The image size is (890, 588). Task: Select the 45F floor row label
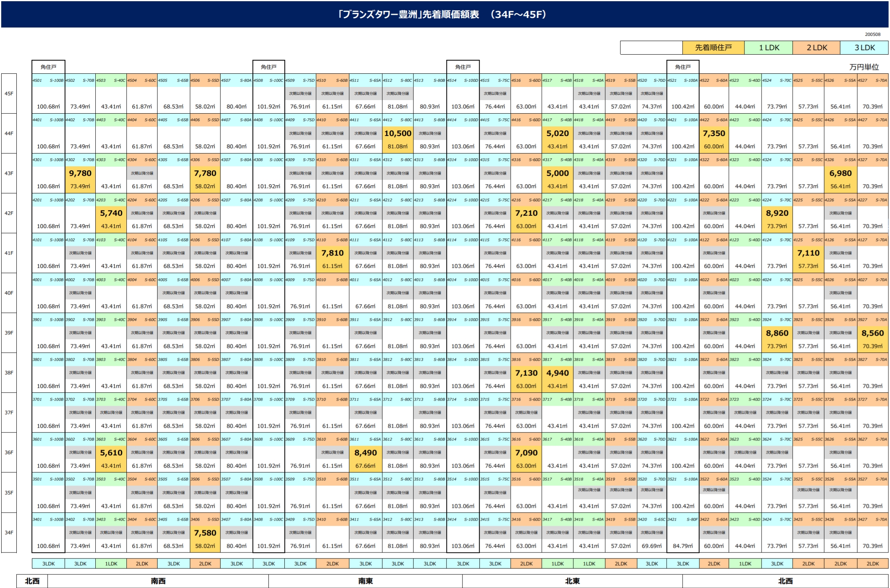pos(9,94)
